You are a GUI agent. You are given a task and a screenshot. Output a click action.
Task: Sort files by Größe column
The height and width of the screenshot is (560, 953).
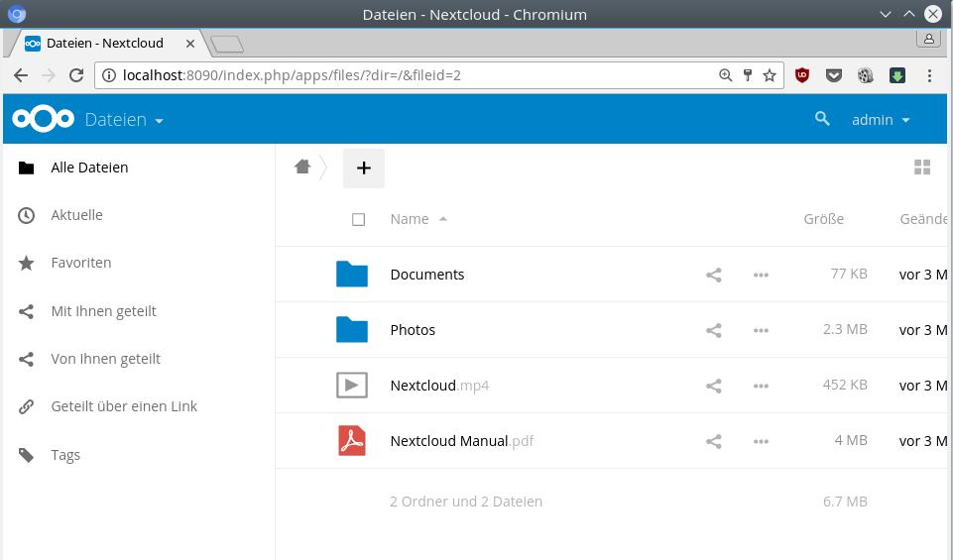[823, 219]
